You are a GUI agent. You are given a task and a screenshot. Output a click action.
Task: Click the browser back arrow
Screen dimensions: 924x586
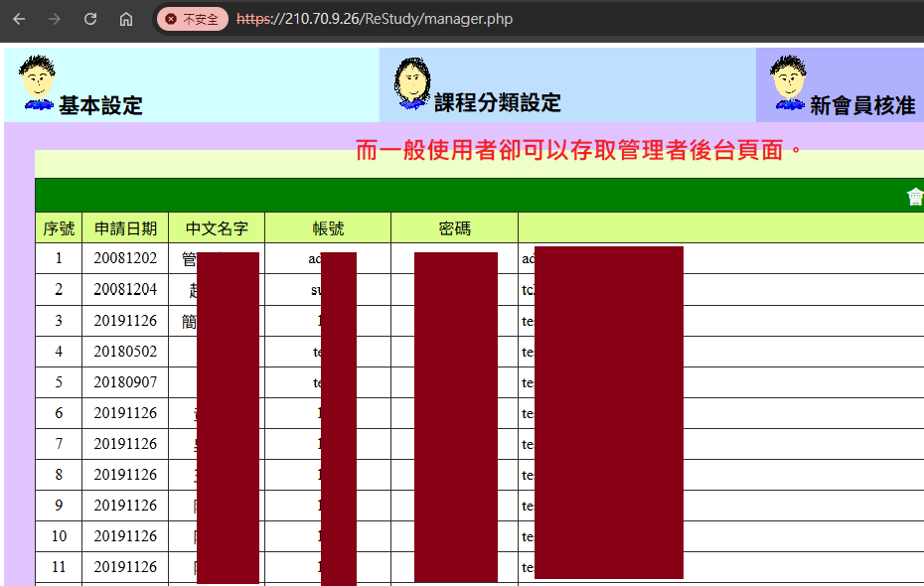(x=19, y=19)
